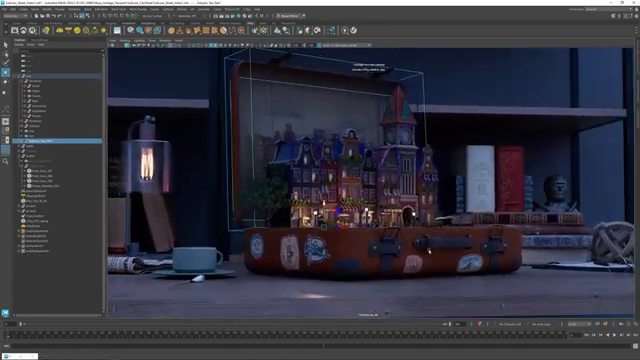
Task: Click the Save Scene icon
Action: point(48,16)
